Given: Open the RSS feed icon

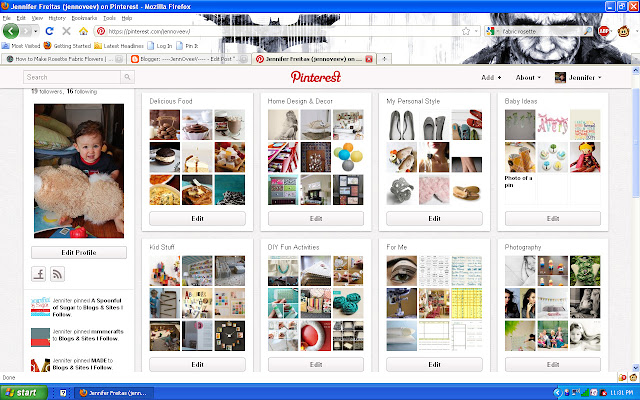Looking at the screenshot, I should 58,274.
